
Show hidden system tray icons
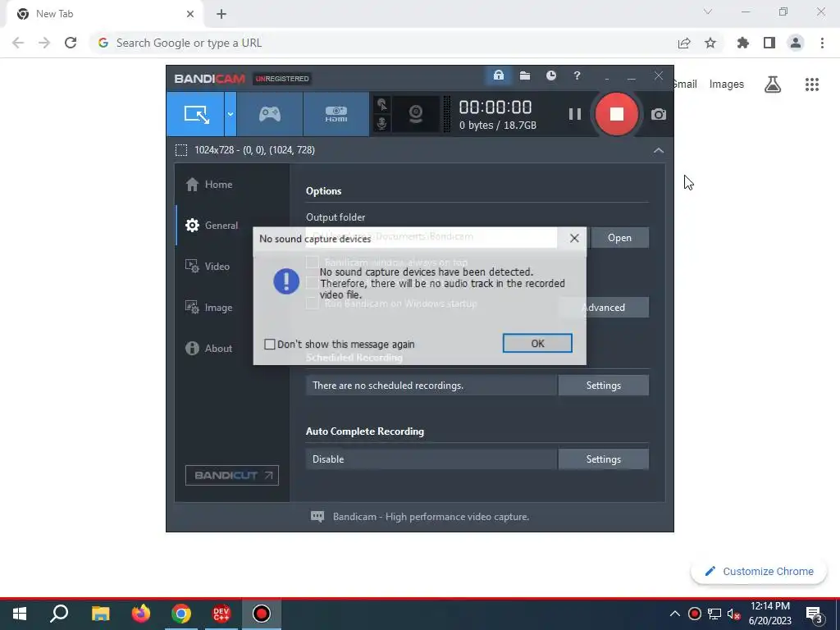[x=675, y=614]
